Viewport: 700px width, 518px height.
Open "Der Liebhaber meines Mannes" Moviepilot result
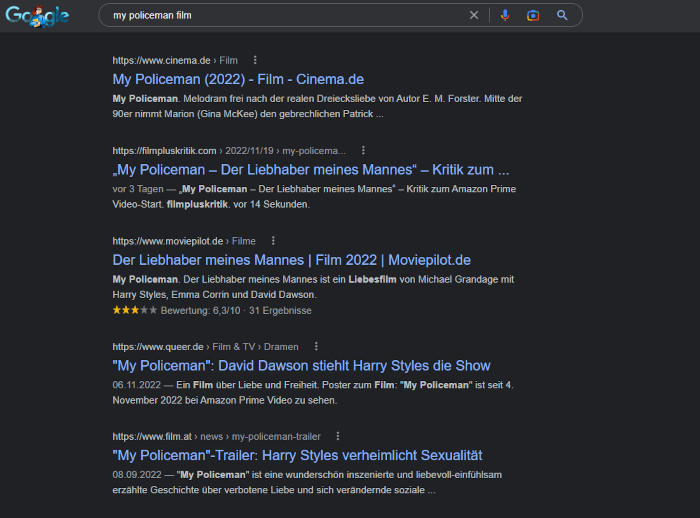pyautogui.click(x=291, y=260)
